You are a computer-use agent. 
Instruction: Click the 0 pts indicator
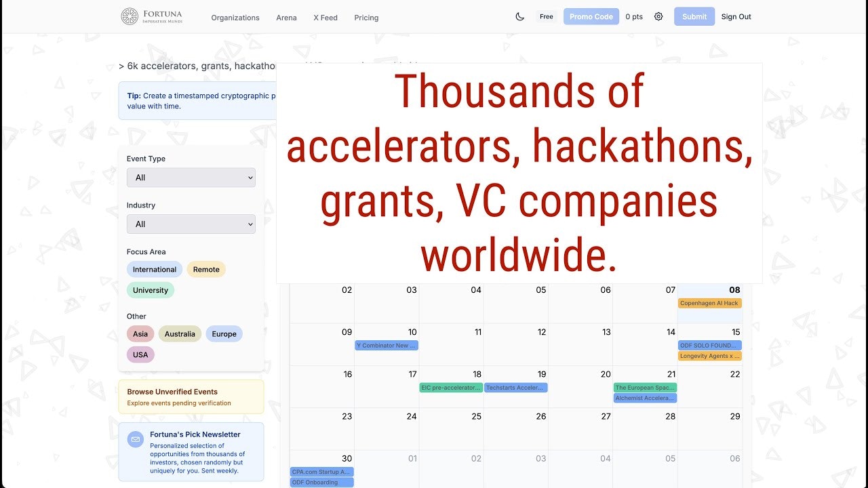tap(634, 17)
